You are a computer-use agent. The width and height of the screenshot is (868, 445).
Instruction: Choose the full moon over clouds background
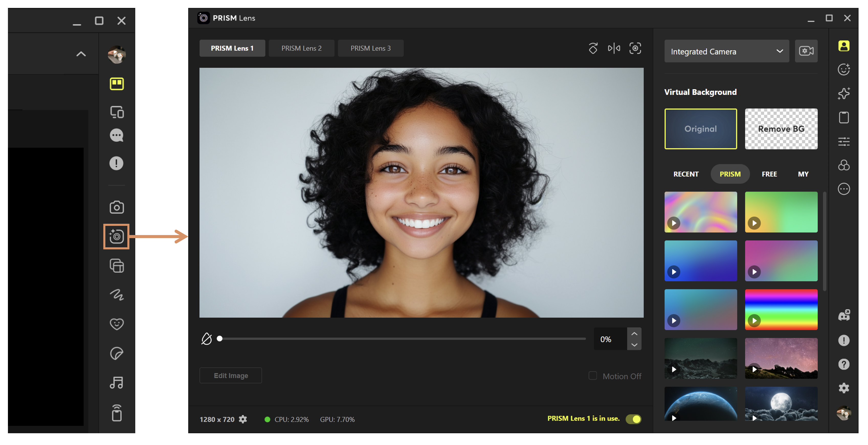(781, 404)
